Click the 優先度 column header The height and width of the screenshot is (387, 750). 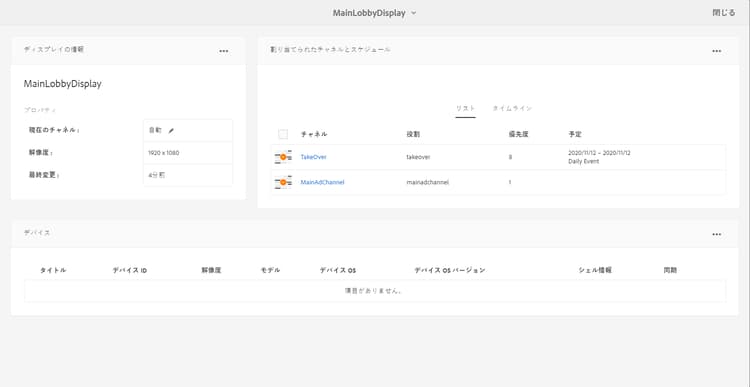tap(518, 134)
